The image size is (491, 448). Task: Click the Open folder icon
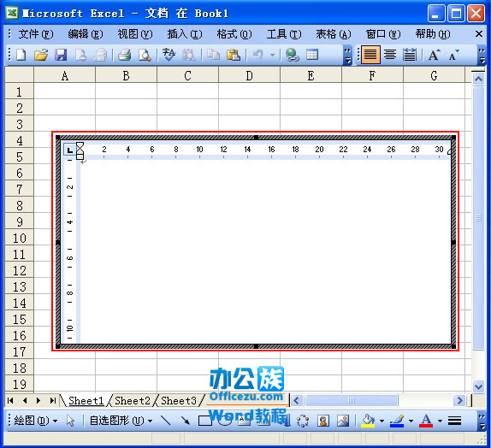[x=41, y=55]
